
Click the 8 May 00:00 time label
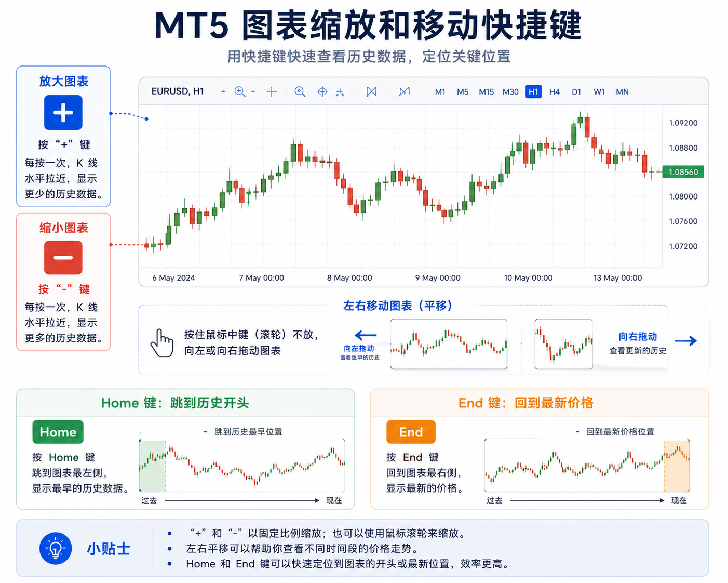click(349, 278)
